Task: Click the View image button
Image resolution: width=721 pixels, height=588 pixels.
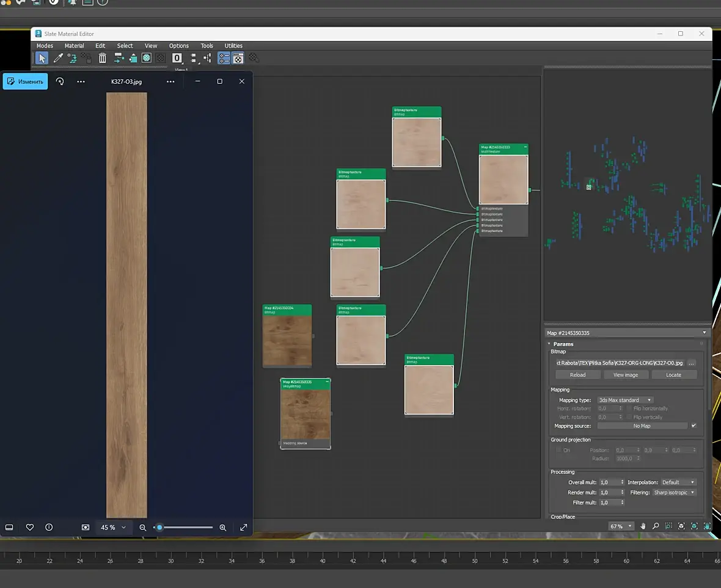Action: (625, 375)
